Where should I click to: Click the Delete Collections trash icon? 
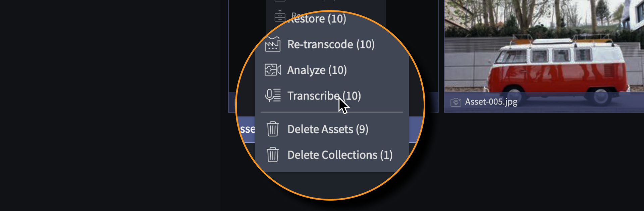[273, 155]
